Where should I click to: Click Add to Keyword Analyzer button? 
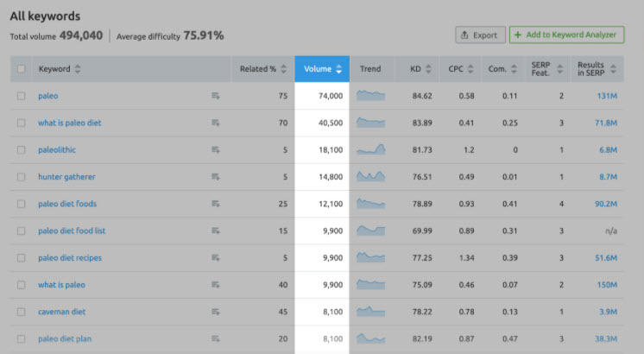click(566, 35)
